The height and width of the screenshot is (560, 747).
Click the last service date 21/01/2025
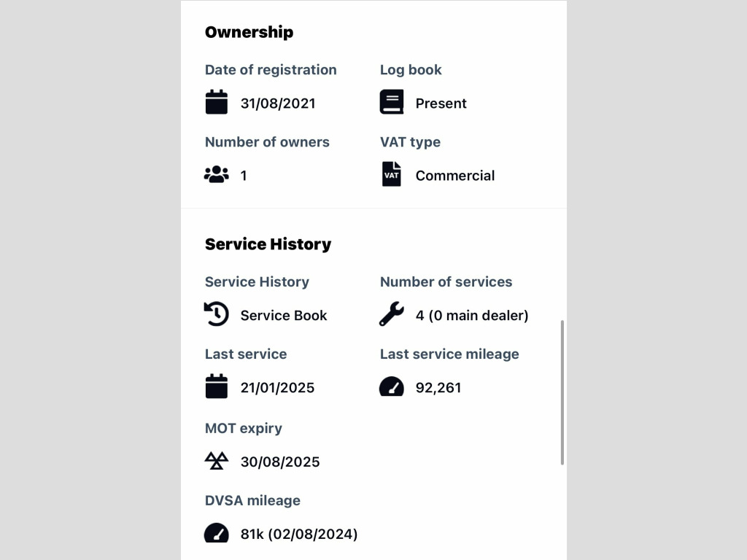coord(277,388)
